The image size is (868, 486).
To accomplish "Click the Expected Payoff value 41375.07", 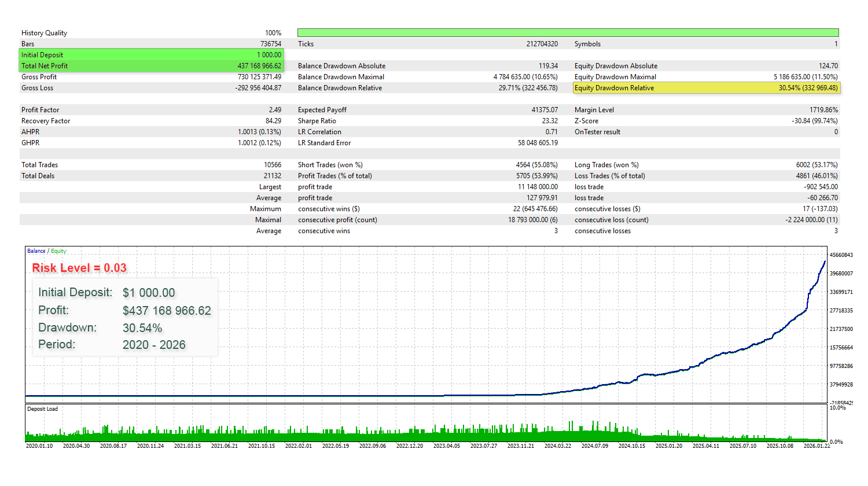I will pyautogui.click(x=545, y=110).
